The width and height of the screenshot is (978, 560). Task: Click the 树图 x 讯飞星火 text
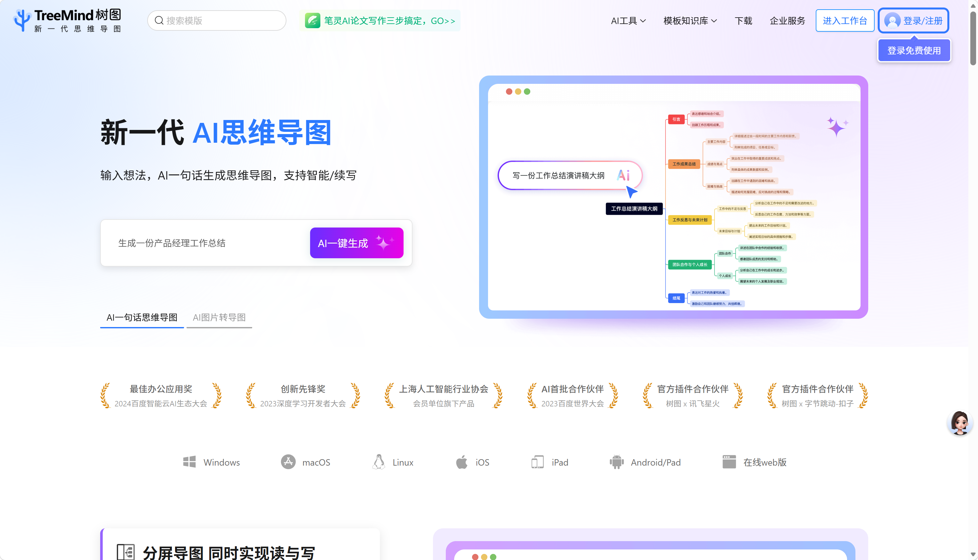692,404
